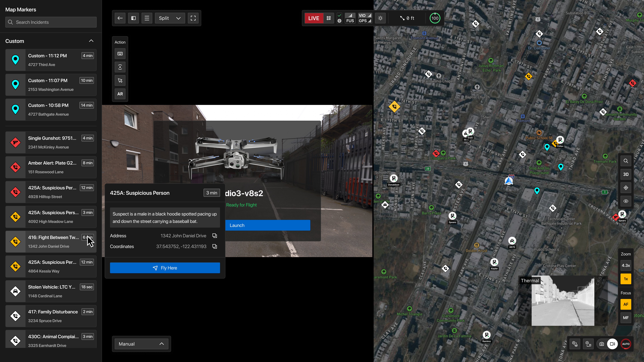644x362 pixels.
Task: Collapse the Custom section chevron
Action: (91, 41)
